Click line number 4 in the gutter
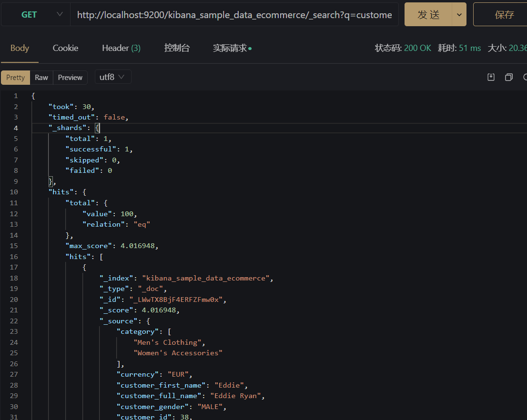The height and width of the screenshot is (420, 527). pyautogui.click(x=16, y=128)
